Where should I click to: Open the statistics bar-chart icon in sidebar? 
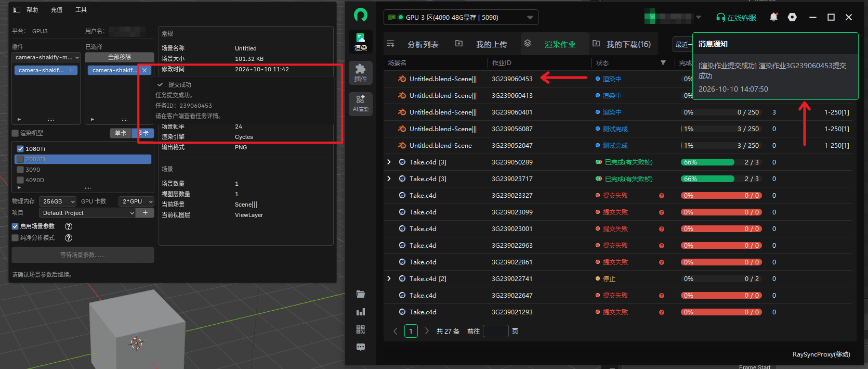tap(361, 312)
